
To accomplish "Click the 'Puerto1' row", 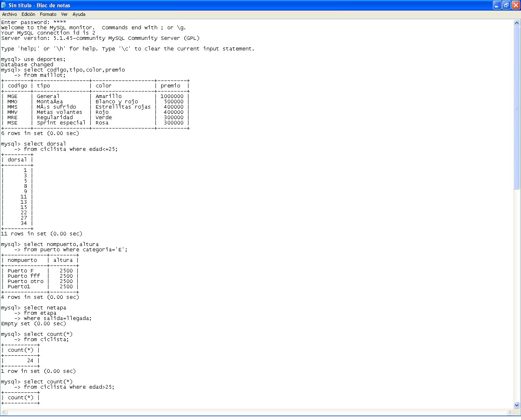I will pyautogui.click(x=40, y=287).
